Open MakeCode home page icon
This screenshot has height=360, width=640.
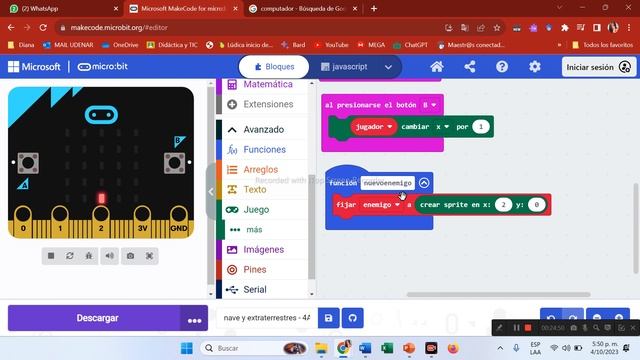pos(437,67)
